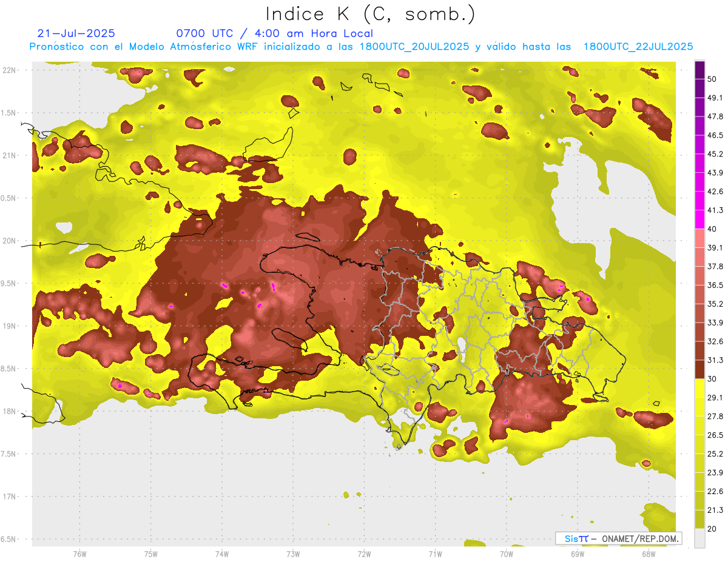This screenshot has width=728, height=562.
Task: Click the colorbar value 20
Action: coord(712,529)
